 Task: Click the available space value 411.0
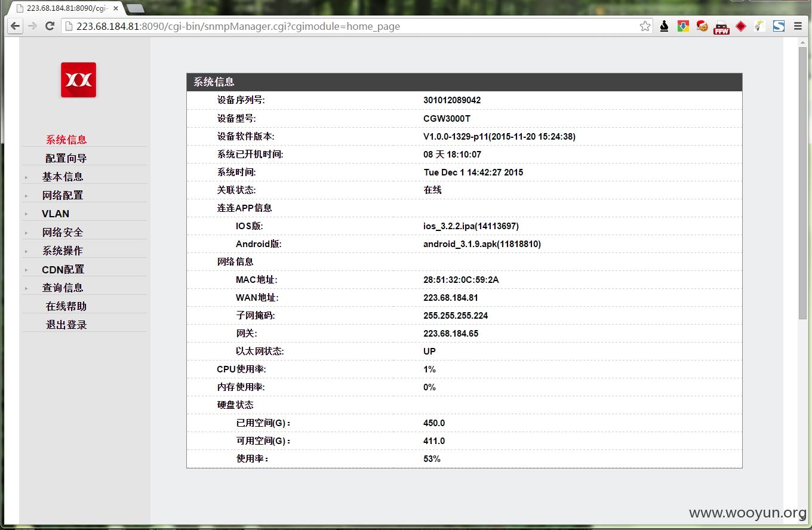click(x=434, y=440)
